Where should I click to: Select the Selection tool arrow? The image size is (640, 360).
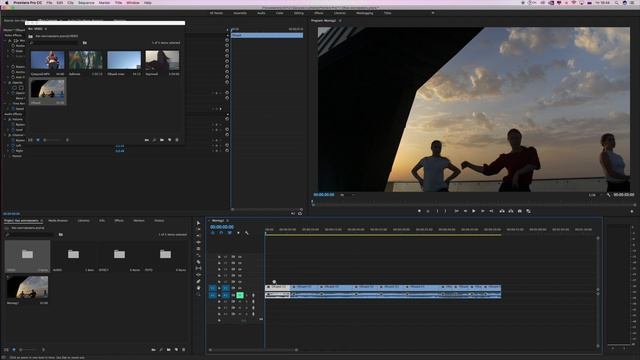198,223
